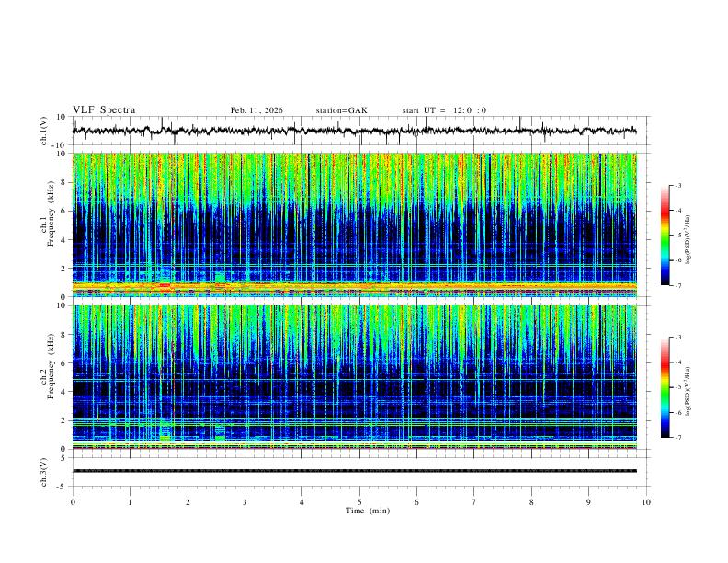Screen dimensions: 728x563
Task: Click the time axis tick label '3'
Action: click(x=245, y=502)
